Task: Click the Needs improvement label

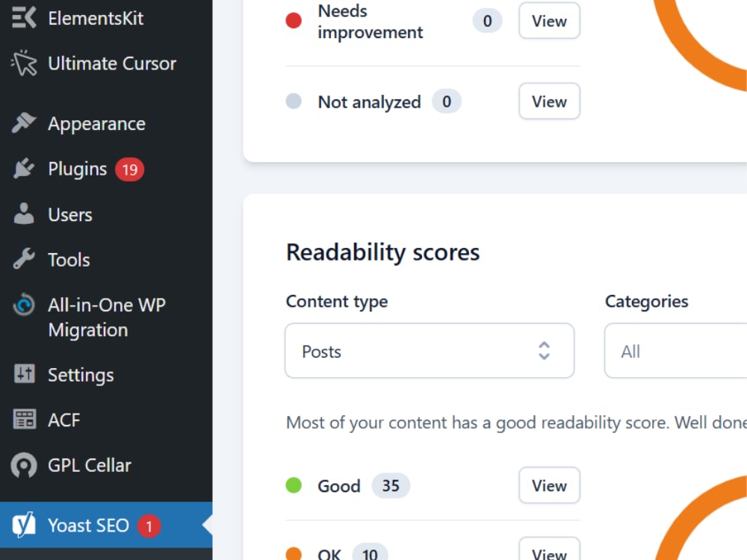Action: tap(371, 22)
